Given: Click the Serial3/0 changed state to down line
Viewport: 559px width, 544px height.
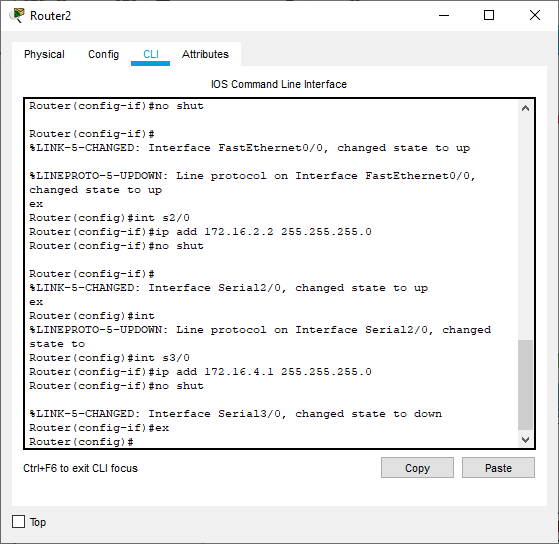Looking at the screenshot, I should (235, 414).
